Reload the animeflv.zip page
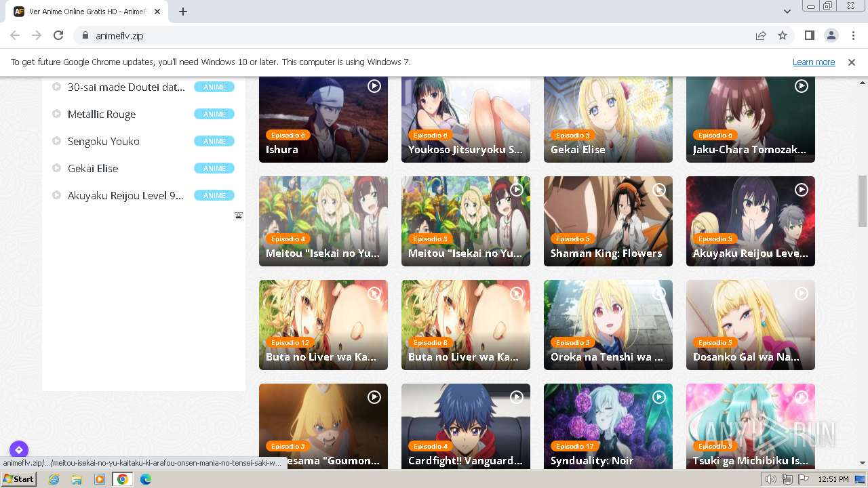This screenshot has height=488, width=868. pyautogui.click(x=58, y=35)
